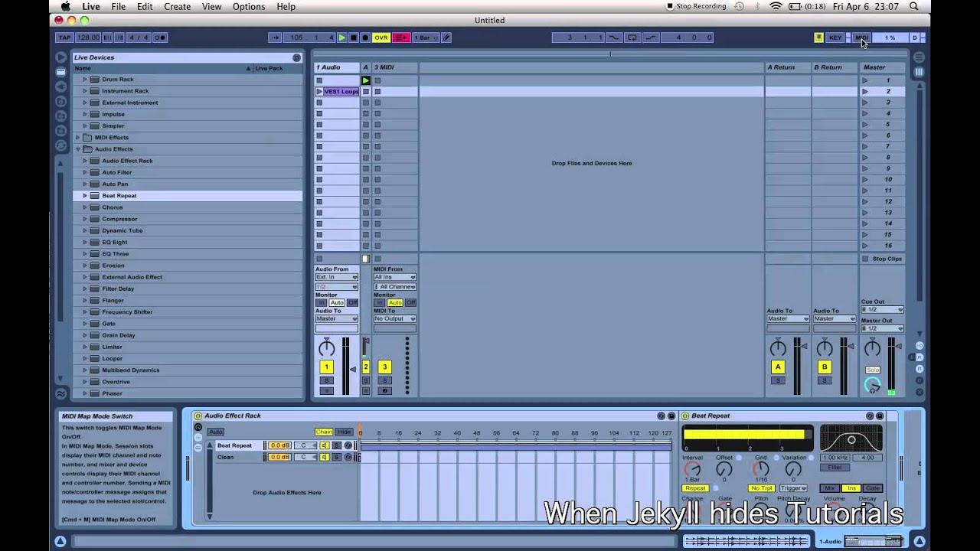Image resolution: width=980 pixels, height=551 pixels.
Task: Toggle the OVR overdub switch
Action: (x=381, y=37)
